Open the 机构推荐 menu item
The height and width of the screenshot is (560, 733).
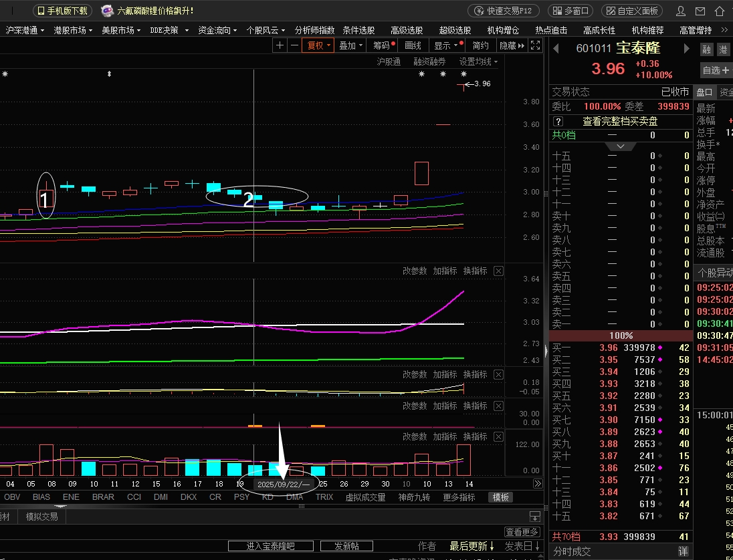click(647, 30)
